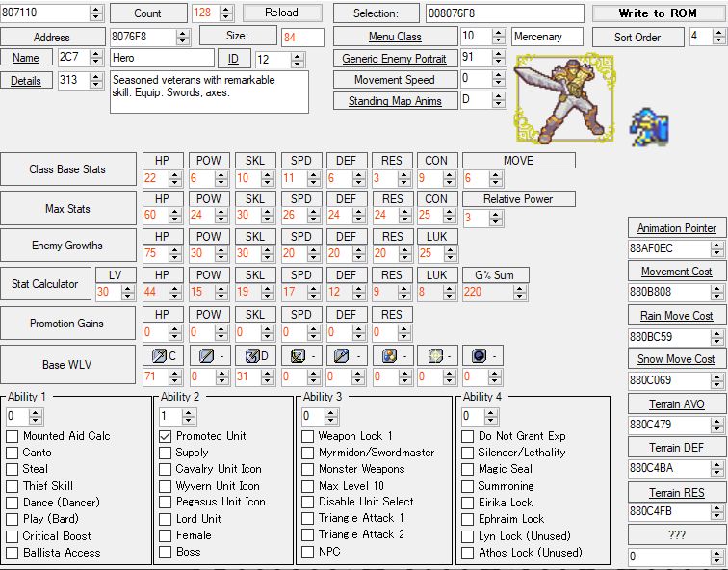Viewport: 728px width, 570px height.
Task: Check the Do Not Grant Exp box
Action: pos(467,436)
